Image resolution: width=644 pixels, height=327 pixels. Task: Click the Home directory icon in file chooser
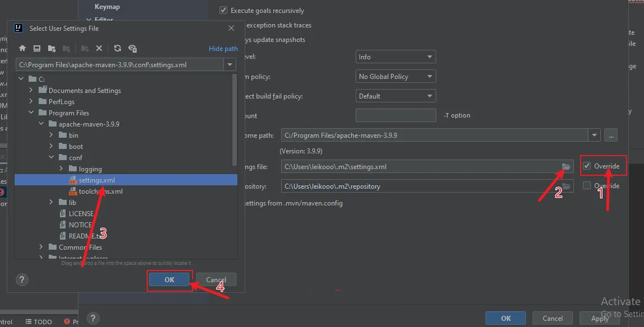[22, 49]
